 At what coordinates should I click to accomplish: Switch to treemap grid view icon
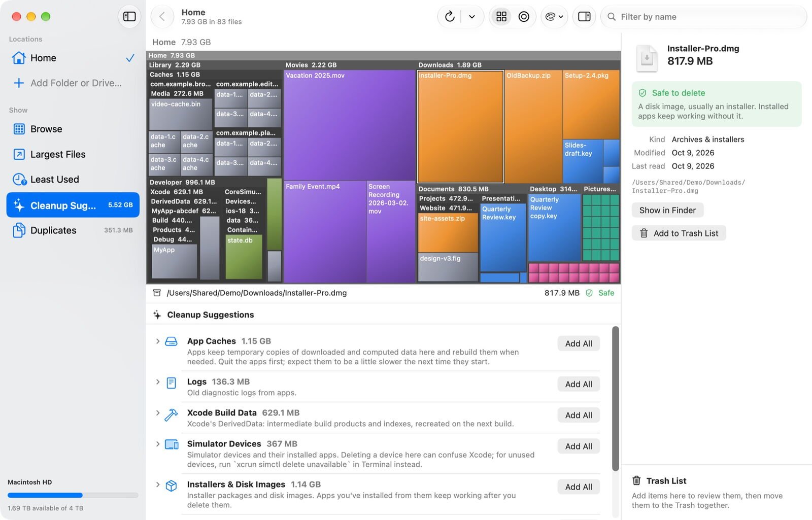(501, 17)
